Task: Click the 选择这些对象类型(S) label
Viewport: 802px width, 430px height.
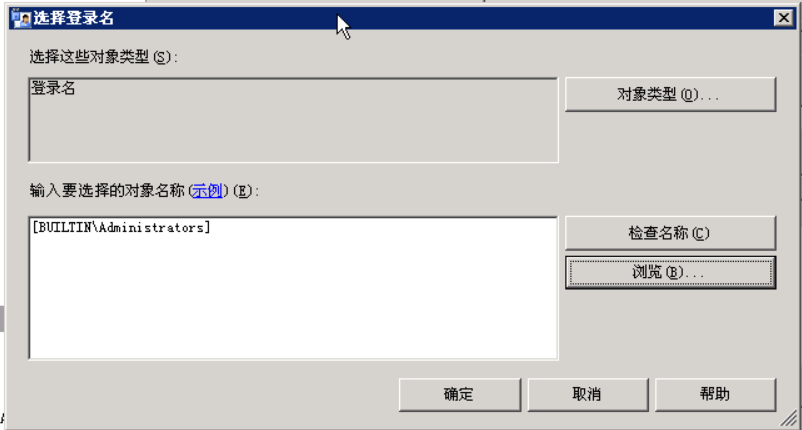Action: [x=103, y=57]
